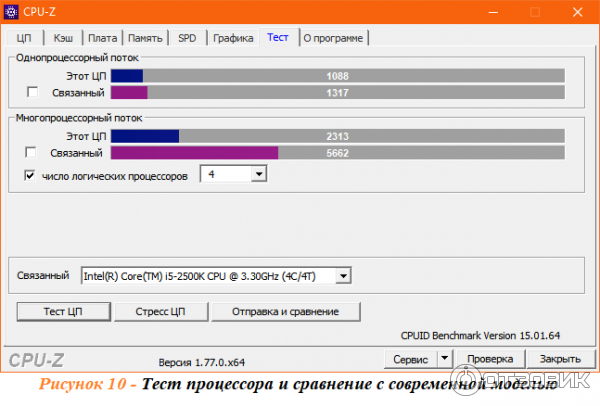The image size is (600, 406).
Task: Enable single-thread Связанный checkbox
Action: (32, 92)
